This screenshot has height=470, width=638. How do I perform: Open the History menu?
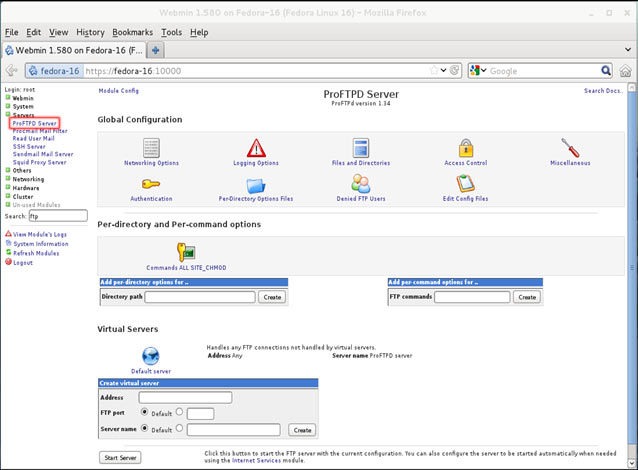click(x=90, y=32)
